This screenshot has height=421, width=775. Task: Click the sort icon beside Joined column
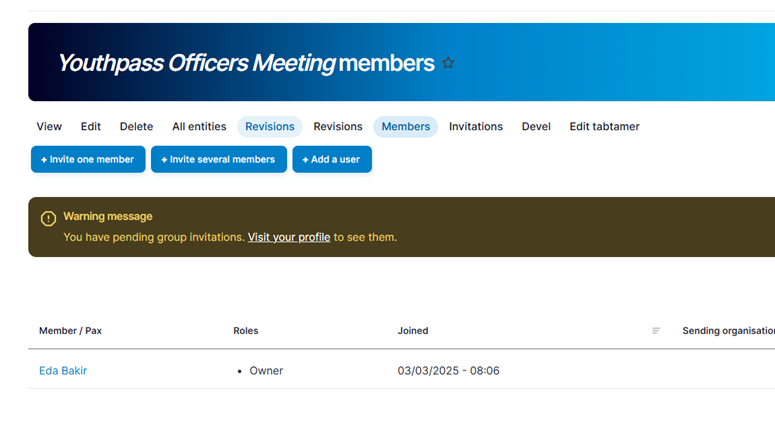click(656, 331)
